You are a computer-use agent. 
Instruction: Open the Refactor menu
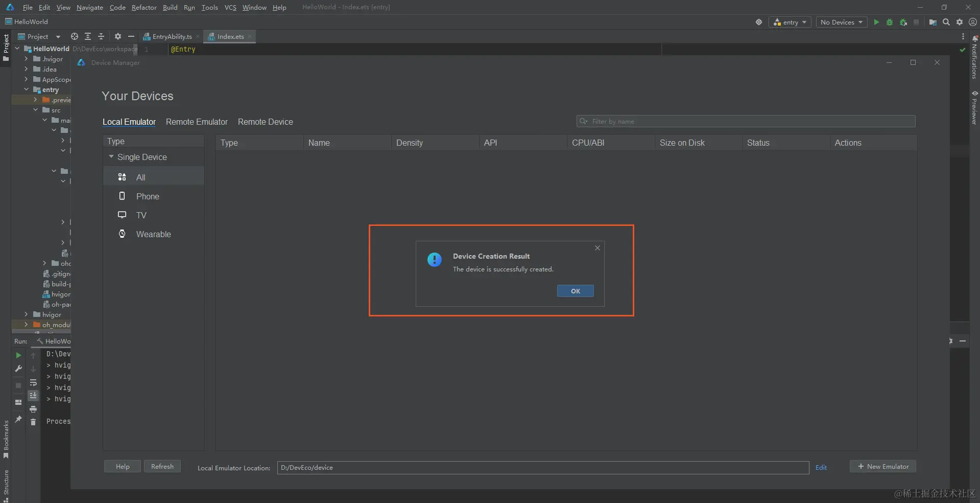pos(144,7)
